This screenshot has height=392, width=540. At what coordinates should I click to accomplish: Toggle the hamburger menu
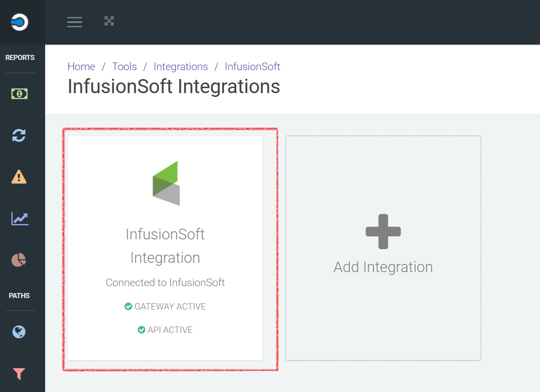(74, 22)
